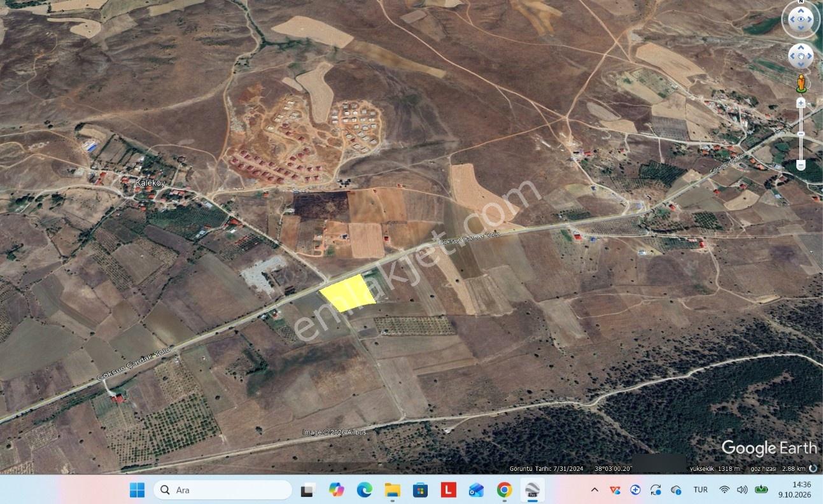Open Outlook from the taskbar
823x504 pixels.
pyautogui.click(x=476, y=490)
